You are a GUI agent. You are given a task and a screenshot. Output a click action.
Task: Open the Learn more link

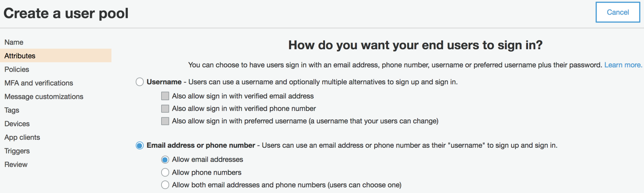[x=623, y=65]
